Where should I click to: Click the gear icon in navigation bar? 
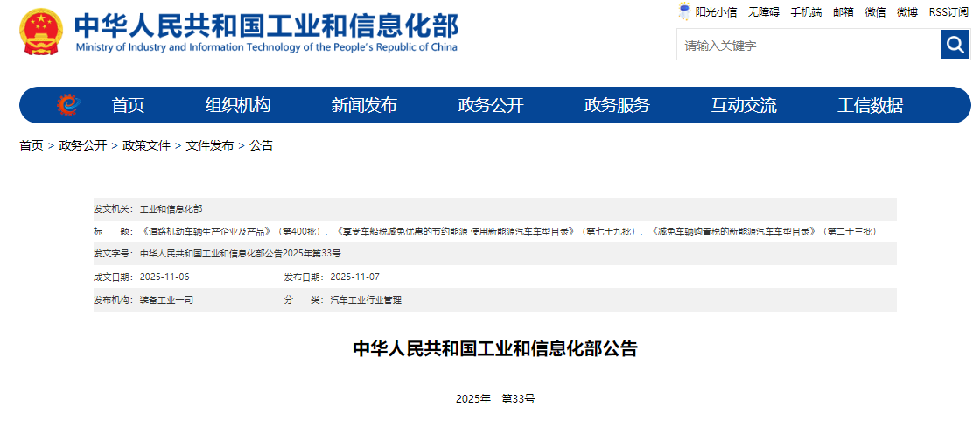pos(67,105)
